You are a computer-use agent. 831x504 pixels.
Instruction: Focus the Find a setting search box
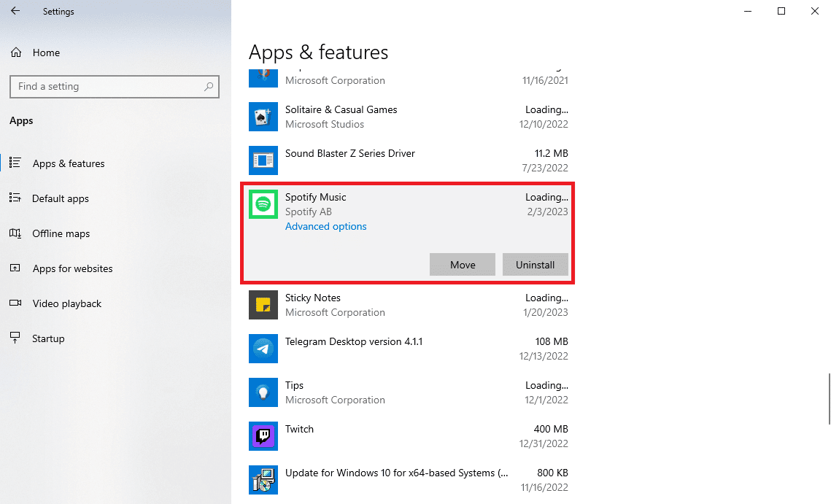pos(115,86)
